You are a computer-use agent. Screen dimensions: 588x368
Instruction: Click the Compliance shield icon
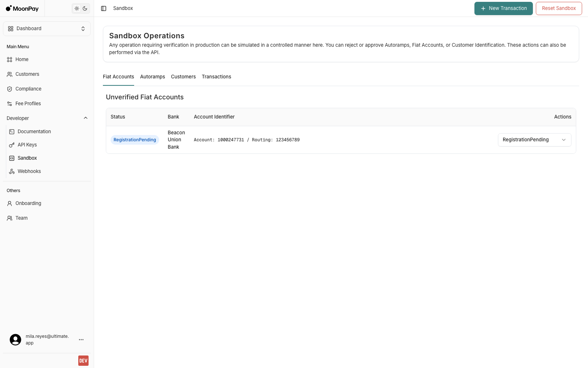(10, 89)
